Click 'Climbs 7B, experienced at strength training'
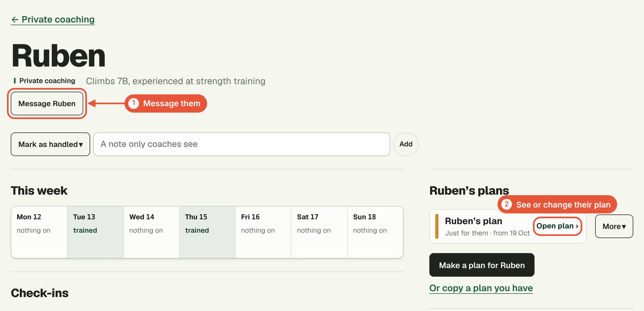 tap(175, 81)
